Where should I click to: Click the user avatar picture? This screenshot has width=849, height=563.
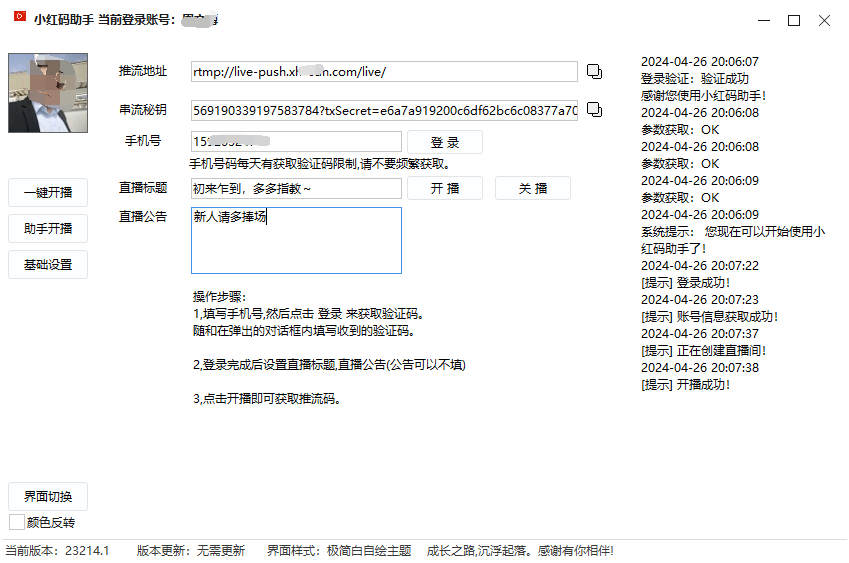tap(48, 92)
